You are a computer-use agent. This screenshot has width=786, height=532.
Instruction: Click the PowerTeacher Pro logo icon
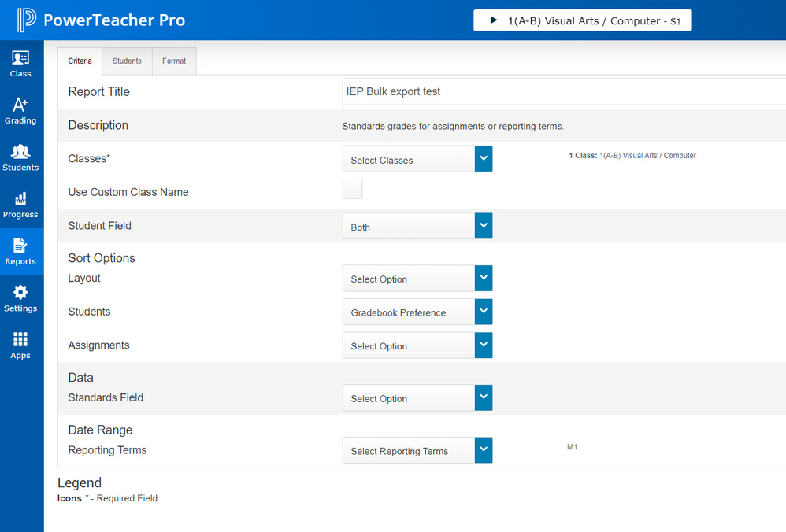tap(26, 20)
